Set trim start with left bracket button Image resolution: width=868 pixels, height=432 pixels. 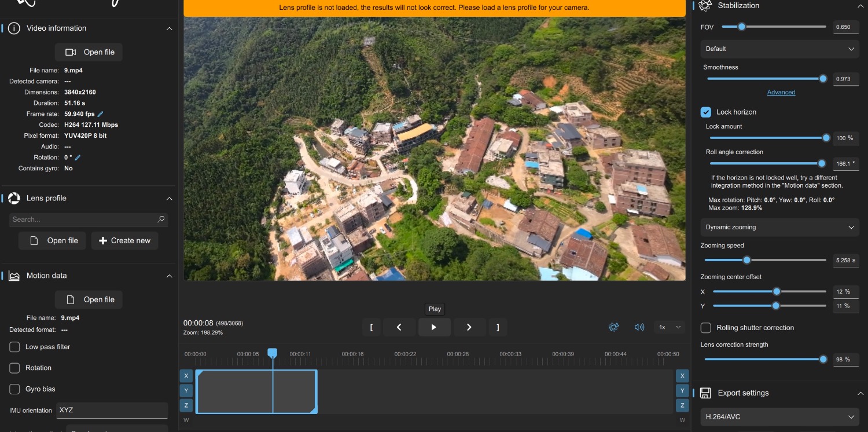tap(371, 327)
